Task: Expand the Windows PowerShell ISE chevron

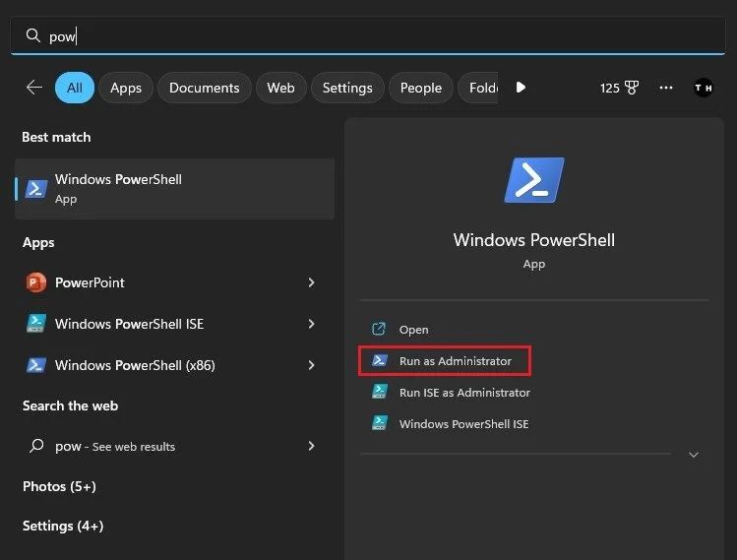Action: (x=311, y=324)
